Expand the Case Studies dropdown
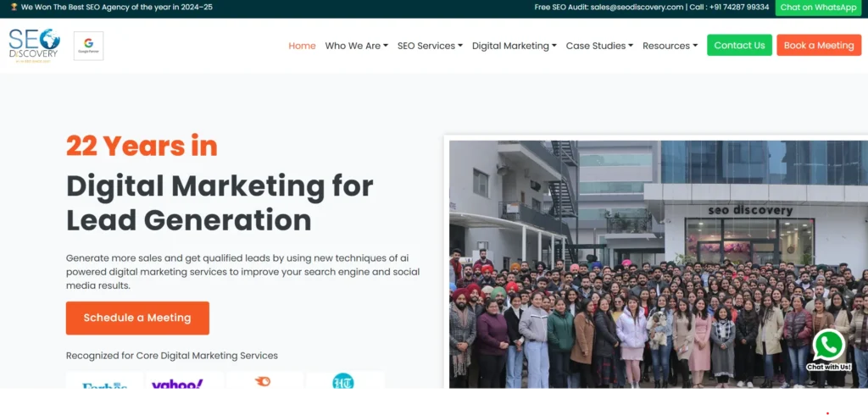This screenshot has height=415, width=868. click(599, 46)
